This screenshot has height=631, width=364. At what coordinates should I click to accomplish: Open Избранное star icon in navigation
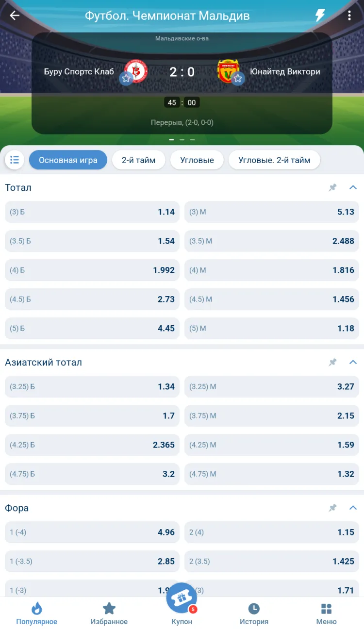(x=109, y=609)
